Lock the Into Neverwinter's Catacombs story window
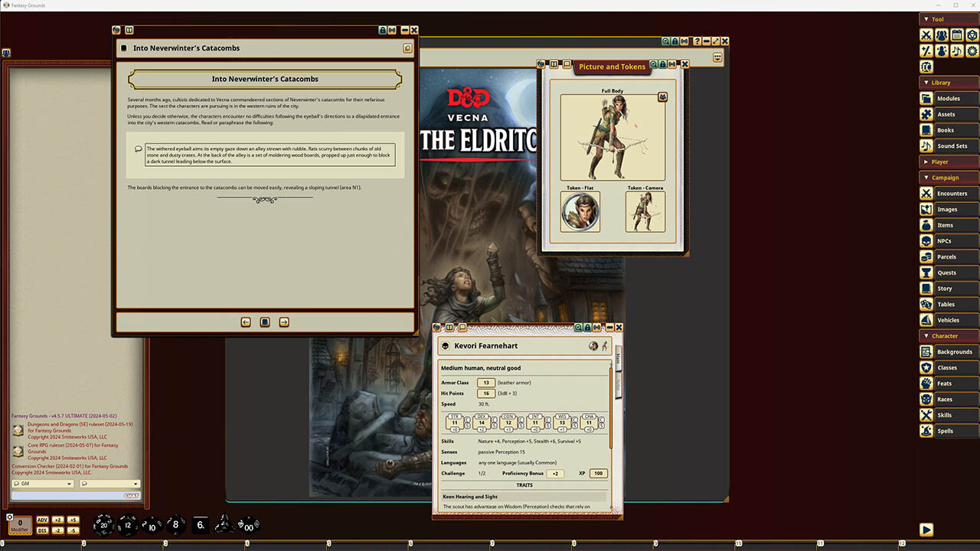980x551 pixels. click(x=383, y=30)
